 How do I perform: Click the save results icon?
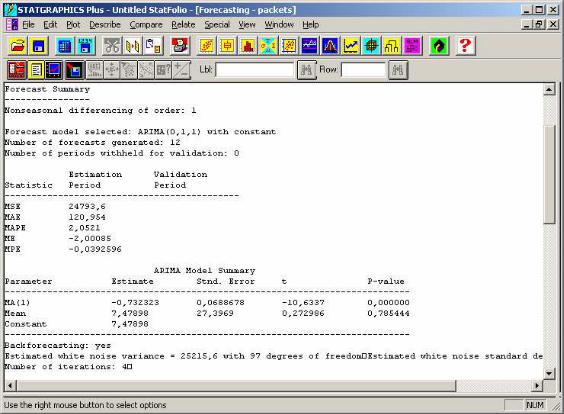pos(74,69)
